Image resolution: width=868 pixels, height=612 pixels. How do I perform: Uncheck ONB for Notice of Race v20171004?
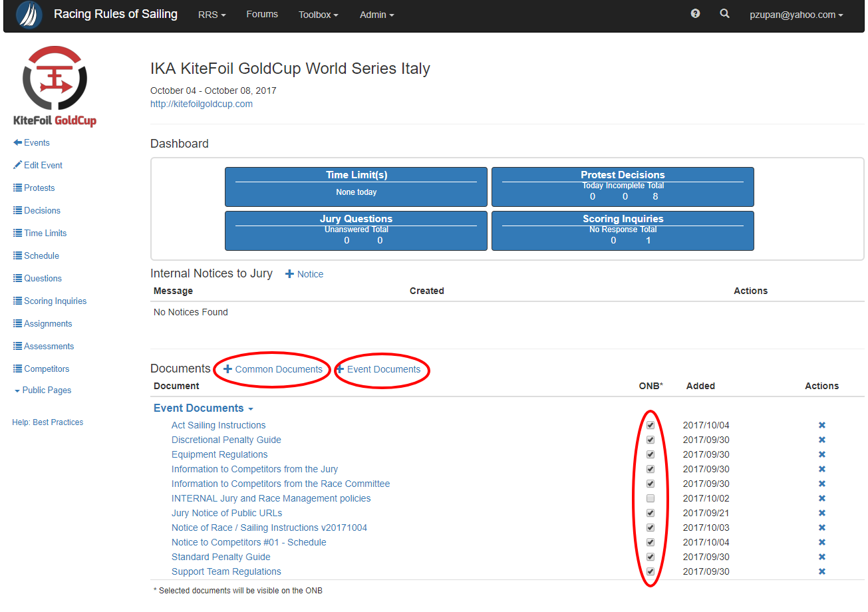[x=651, y=528]
